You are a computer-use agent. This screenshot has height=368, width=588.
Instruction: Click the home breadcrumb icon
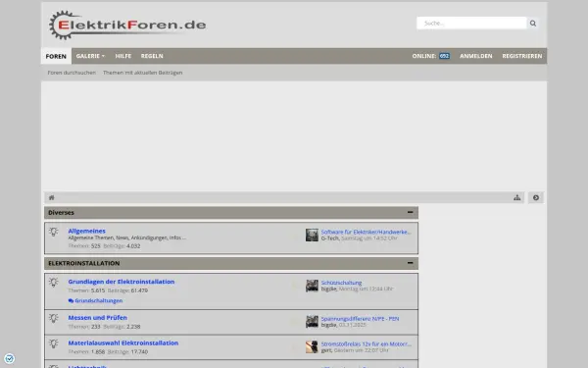[x=52, y=197]
